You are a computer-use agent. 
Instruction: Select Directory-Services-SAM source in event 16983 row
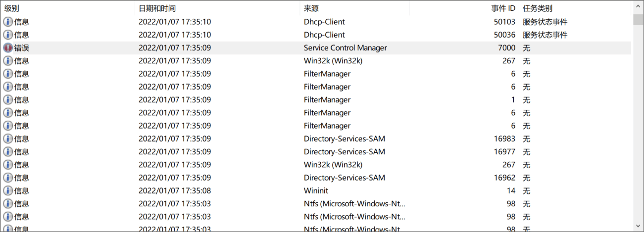345,139
